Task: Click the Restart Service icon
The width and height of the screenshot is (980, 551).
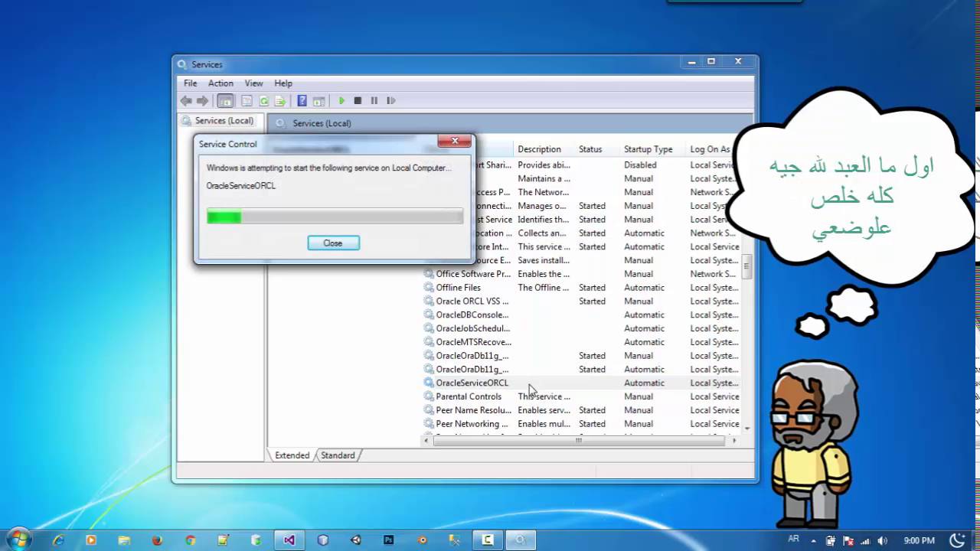Action: click(x=391, y=100)
